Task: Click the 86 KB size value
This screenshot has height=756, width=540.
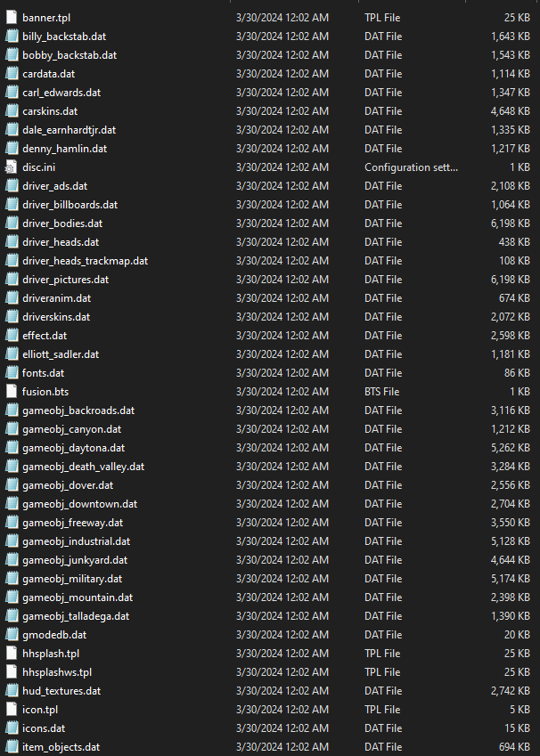Action: pos(517,373)
